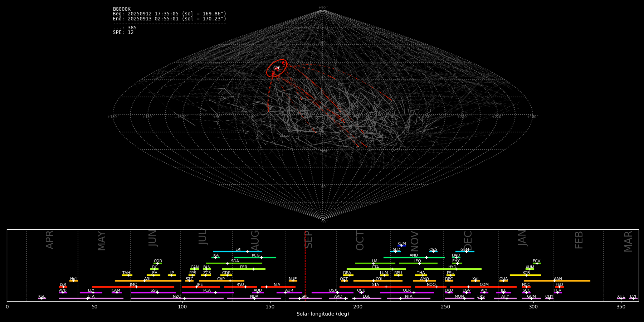
Task: Click the green AND activity bar
Action: [414, 258]
